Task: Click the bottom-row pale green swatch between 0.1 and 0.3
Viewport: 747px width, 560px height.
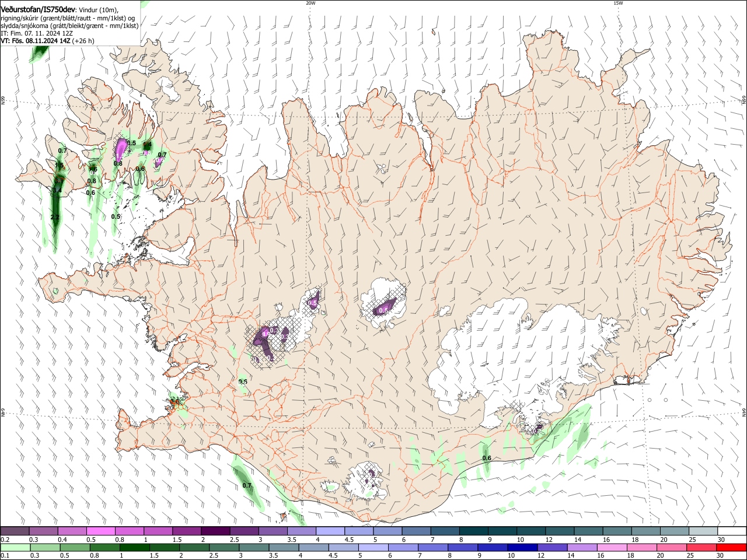Action: pyautogui.click(x=15, y=548)
